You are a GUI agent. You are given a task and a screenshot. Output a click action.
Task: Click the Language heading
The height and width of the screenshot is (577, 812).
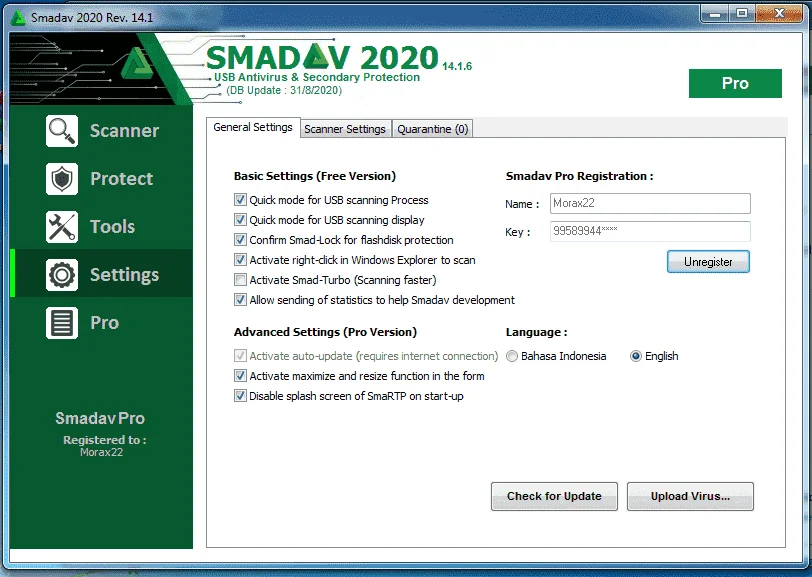coord(536,333)
